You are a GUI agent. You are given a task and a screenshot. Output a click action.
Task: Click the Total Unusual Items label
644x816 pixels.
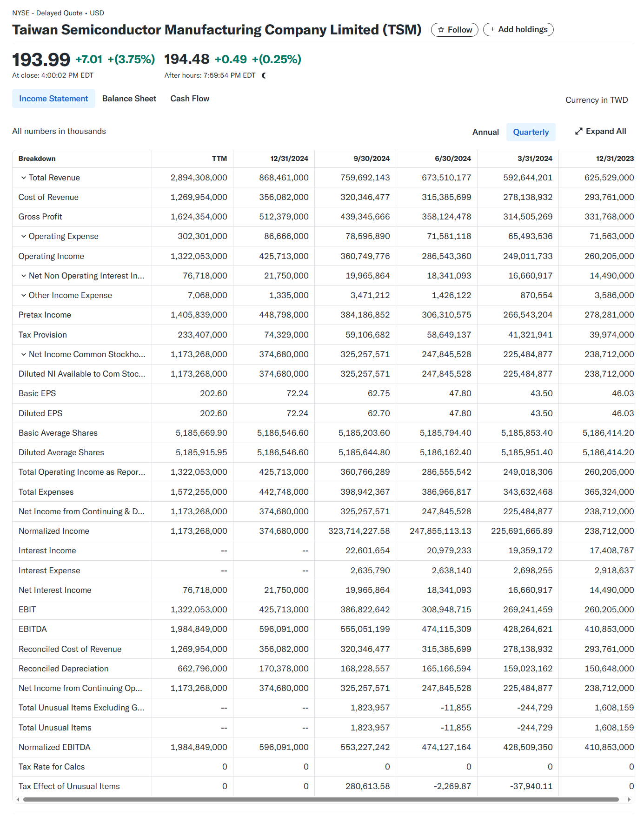pyautogui.click(x=55, y=728)
